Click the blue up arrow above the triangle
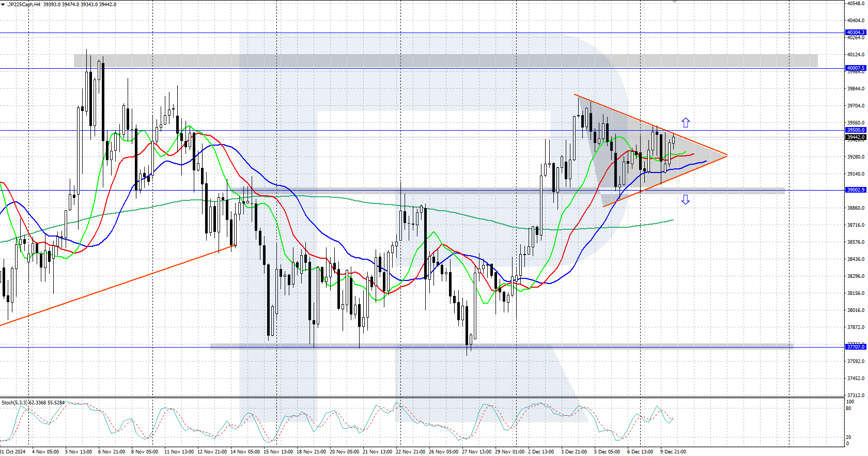 coord(686,122)
